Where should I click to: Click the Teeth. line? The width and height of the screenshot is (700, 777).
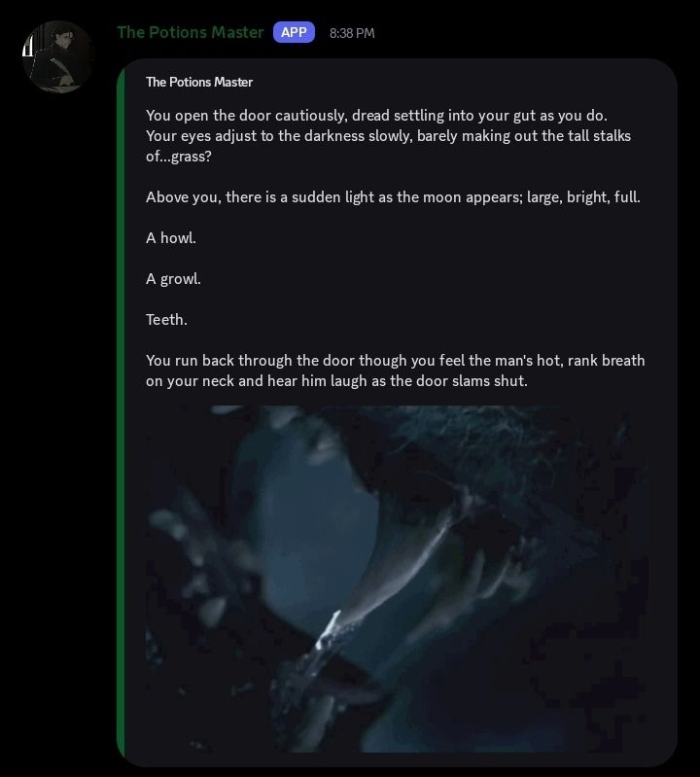click(x=166, y=320)
